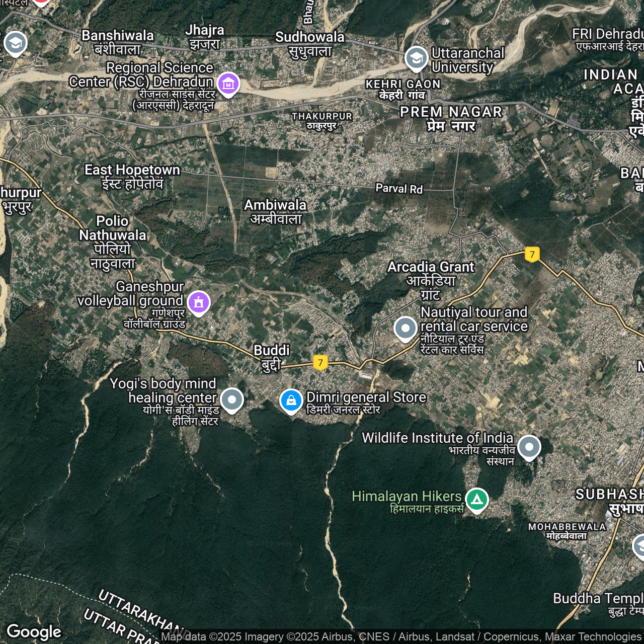Click the highway 7 shield near Arcadia Grant
This screenshot has width=644, height=644.
532,254
